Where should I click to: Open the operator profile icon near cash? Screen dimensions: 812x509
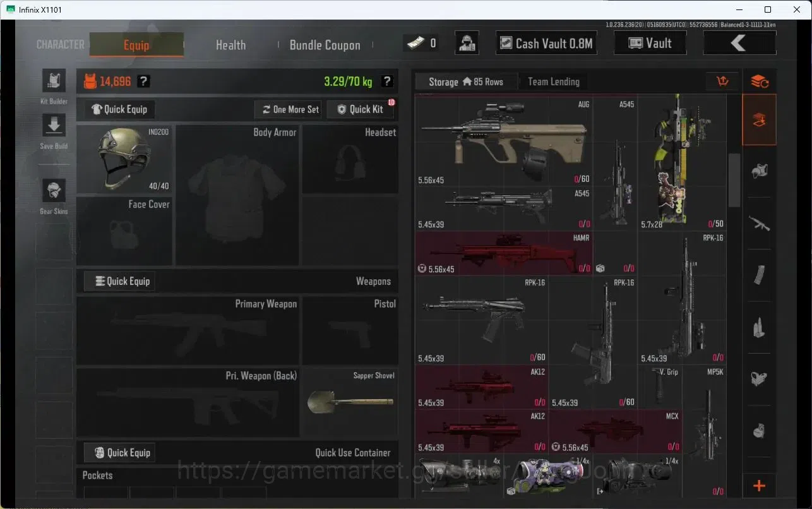coord(467,43)
